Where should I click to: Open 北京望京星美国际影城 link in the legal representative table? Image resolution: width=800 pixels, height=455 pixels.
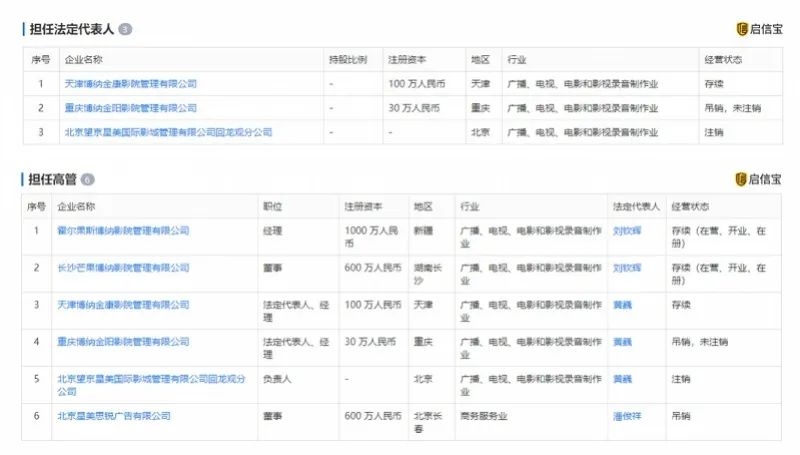point(168,132)
